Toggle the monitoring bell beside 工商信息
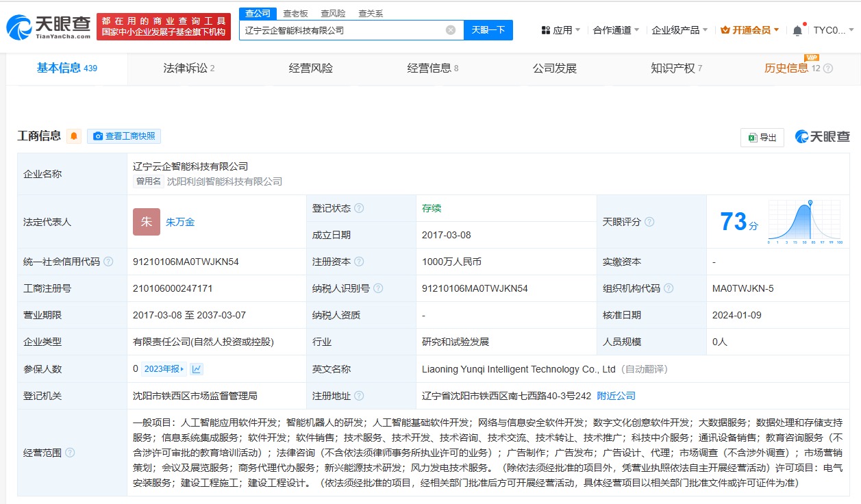Screen dimensions: 861x504 tap(74, 136)
